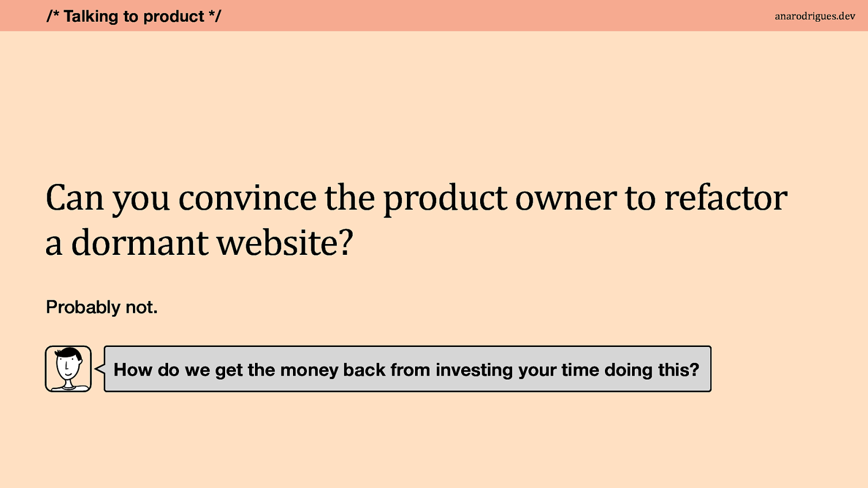Click the product owner avatar icon
This screenshot has width=868, height=488.
[x=68, y=369]
